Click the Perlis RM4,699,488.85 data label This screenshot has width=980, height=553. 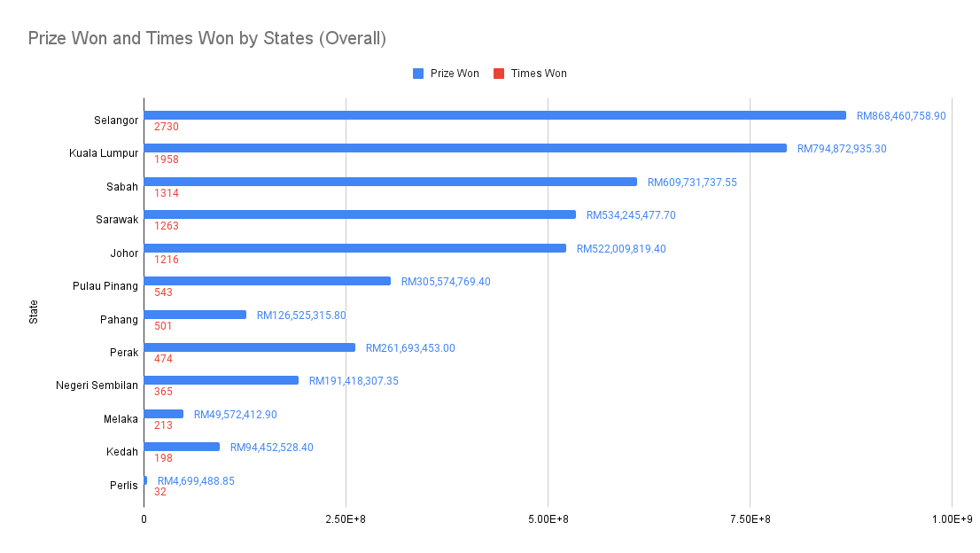[196, 481]
